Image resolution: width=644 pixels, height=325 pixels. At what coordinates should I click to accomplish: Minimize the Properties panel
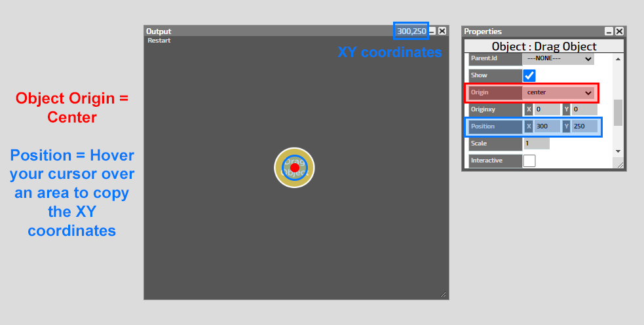(609, 31)
